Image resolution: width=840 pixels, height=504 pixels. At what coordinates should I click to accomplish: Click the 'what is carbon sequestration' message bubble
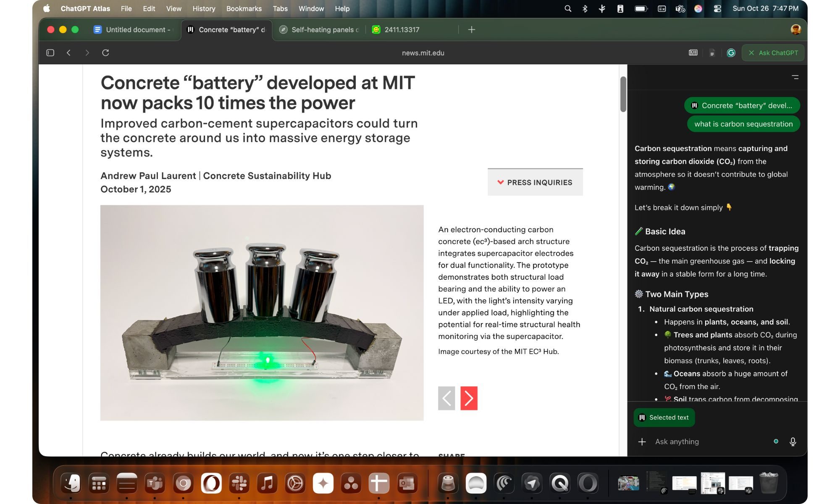tap(743, 124)
